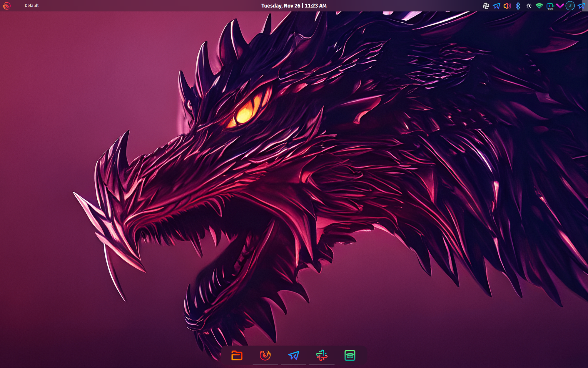
Task: Click the battery percentage indicator
Action: click(x=550, y=6)
